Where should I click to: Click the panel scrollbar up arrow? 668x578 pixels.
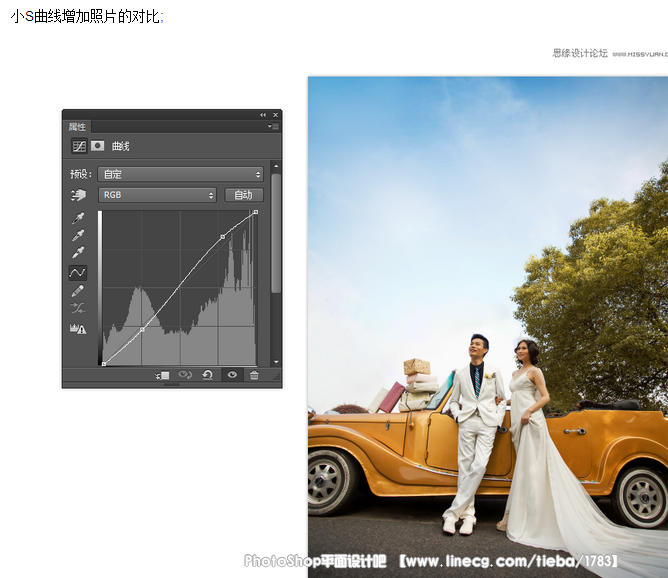click(276, 167)
